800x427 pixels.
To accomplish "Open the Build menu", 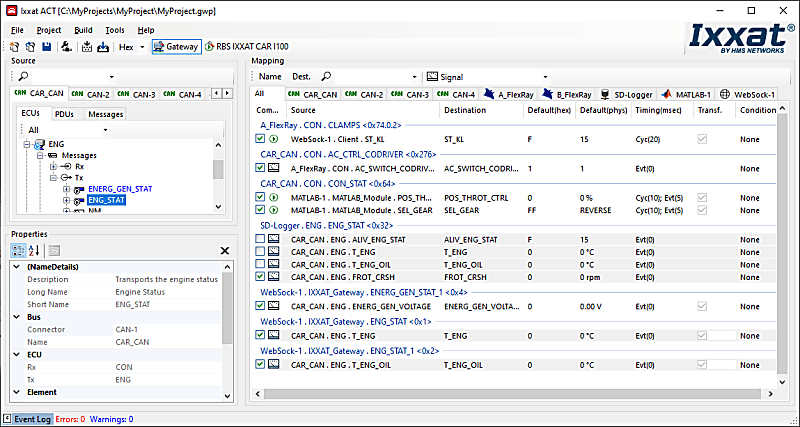I will [x=83, y=30].
